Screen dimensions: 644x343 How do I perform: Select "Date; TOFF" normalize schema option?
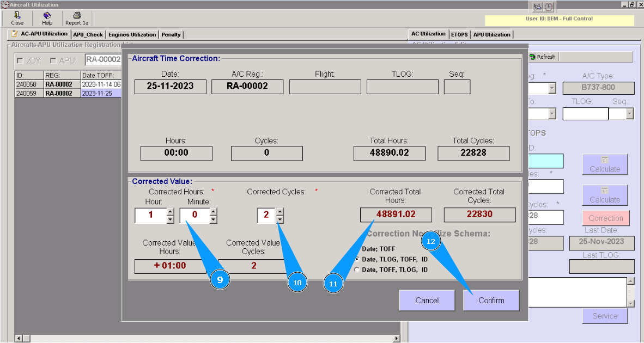pos(378,249)
